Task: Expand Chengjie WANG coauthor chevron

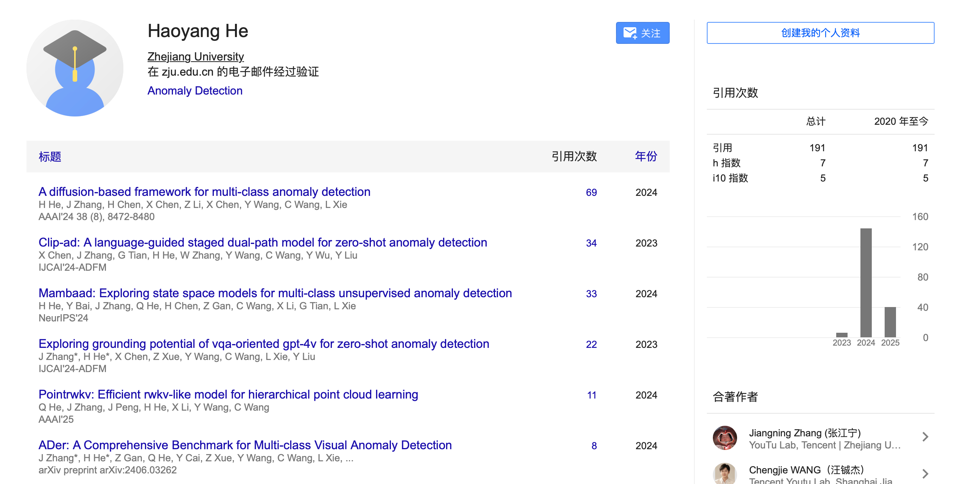Action: click(x=925, y=474)
